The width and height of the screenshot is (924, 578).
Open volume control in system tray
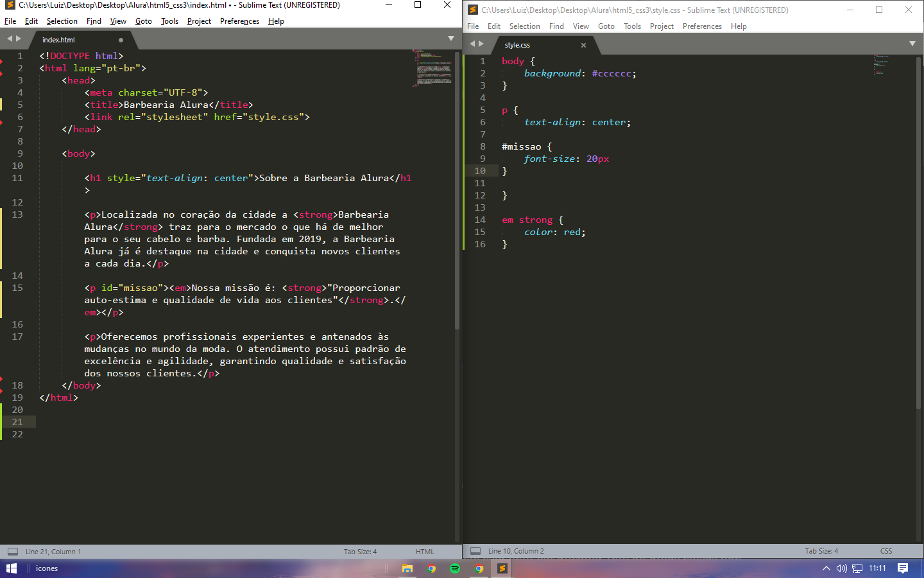(842, 568)
